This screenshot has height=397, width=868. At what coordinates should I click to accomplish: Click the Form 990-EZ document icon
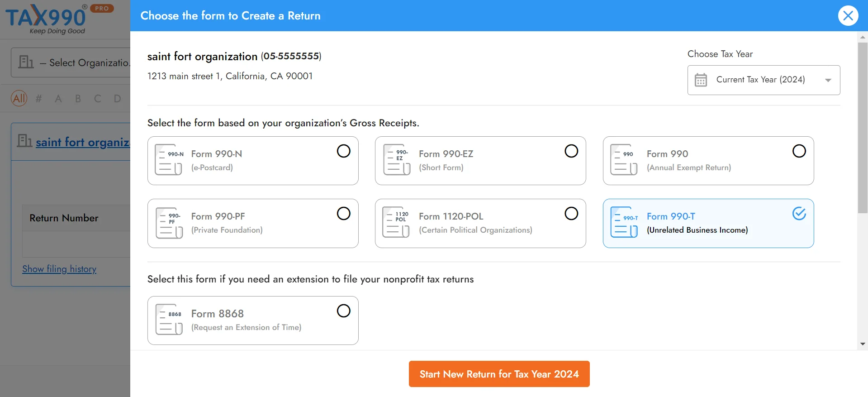pos(397,159)
